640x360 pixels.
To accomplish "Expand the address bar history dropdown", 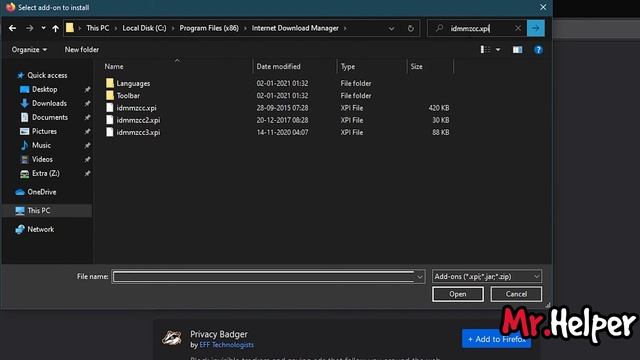I will pyautogui.click(x=391, y=29).
